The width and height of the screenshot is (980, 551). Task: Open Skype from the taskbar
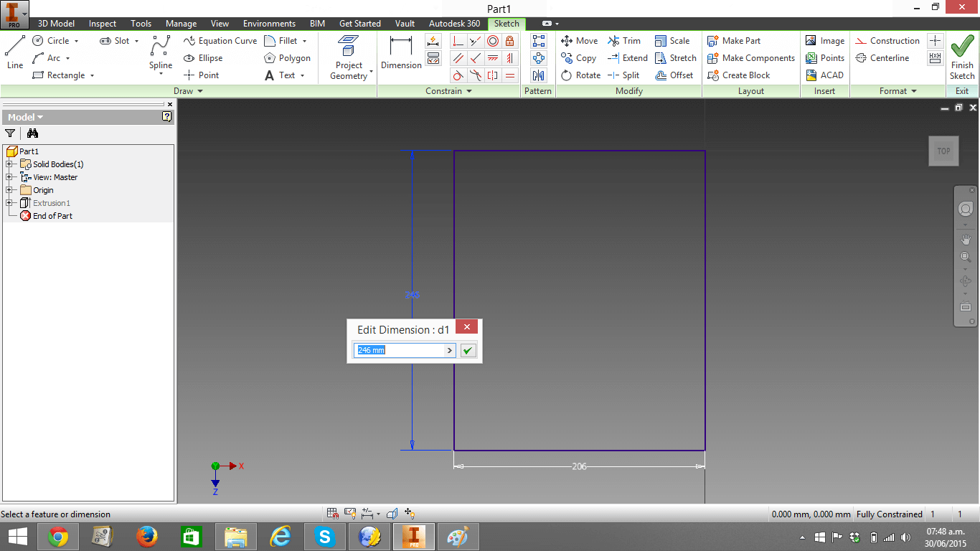coord(325,537)
